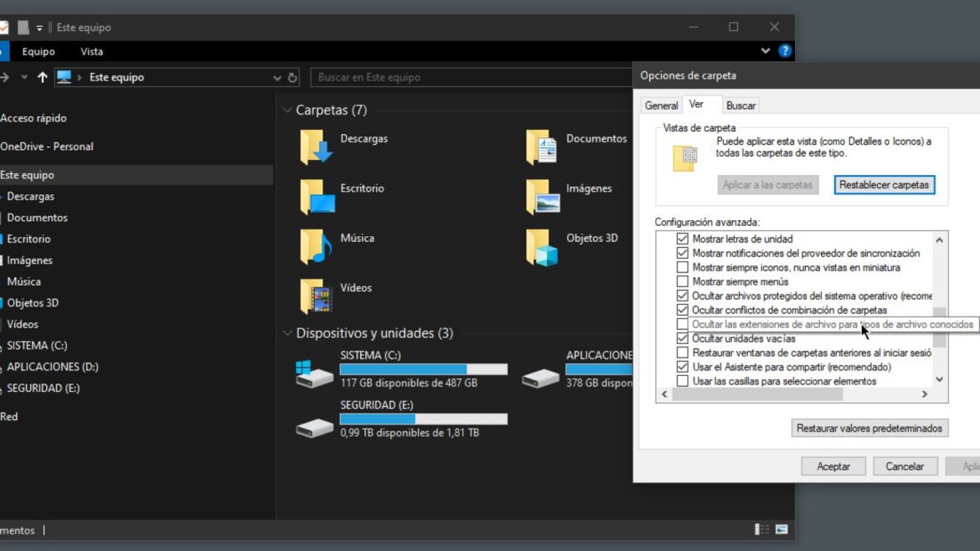Select the SISTEMA (C:) drive icon
Viewport: 980px width, 551px height.
point(314,373)
